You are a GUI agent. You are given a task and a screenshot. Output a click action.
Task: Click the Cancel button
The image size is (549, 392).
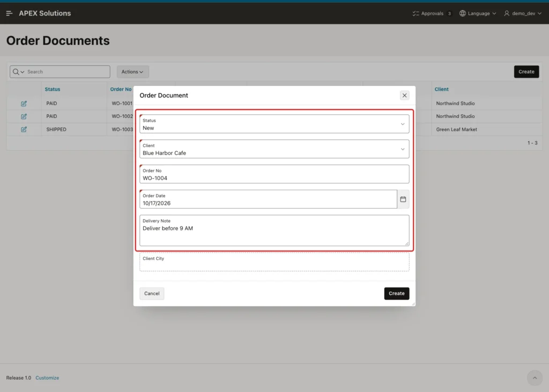pyautogui.click(x=152, y=293)
